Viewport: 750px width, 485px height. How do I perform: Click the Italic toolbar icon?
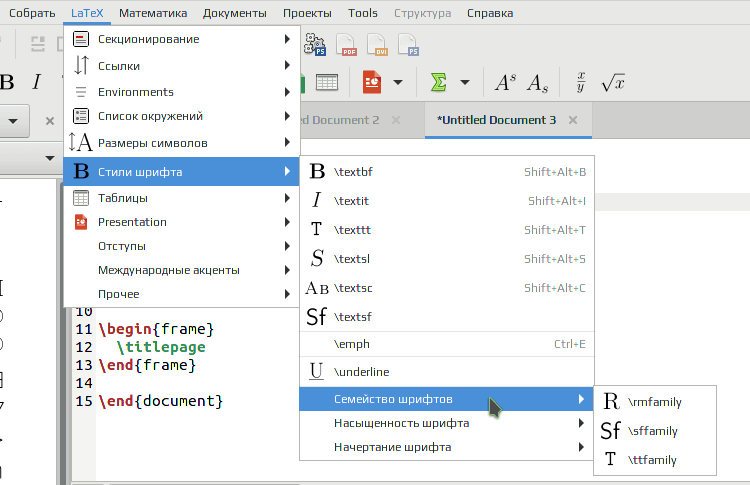37,82
